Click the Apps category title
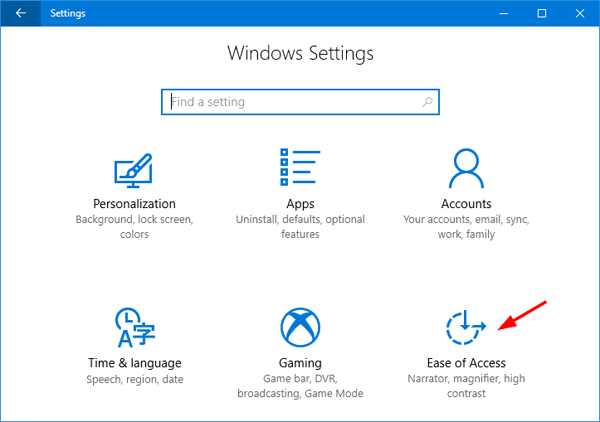The width and height of the screenshot is (600, 422). pos(299,203)
